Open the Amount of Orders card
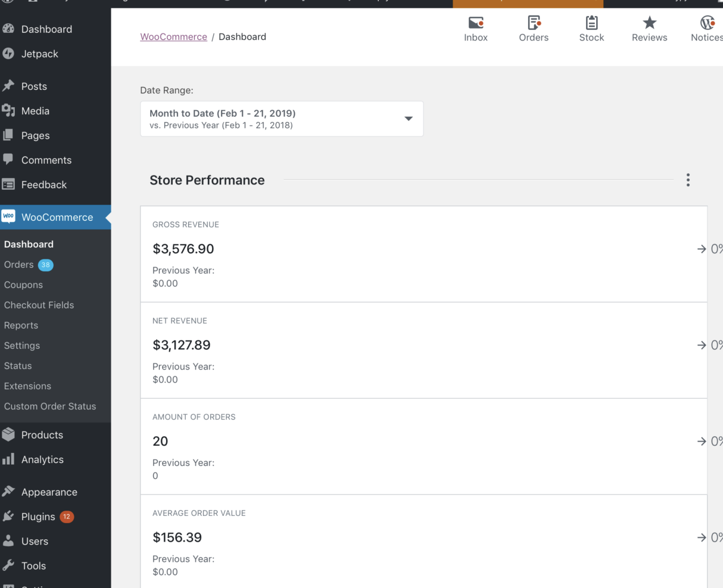Image resolution: width=723 pixels, height=588 pixels. tap(424, 446)
